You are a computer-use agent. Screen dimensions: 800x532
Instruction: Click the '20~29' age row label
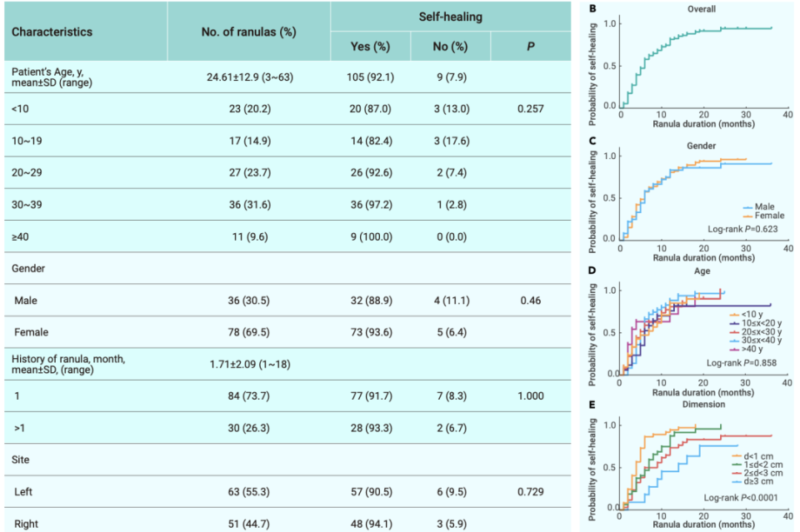tap(27, 172)
